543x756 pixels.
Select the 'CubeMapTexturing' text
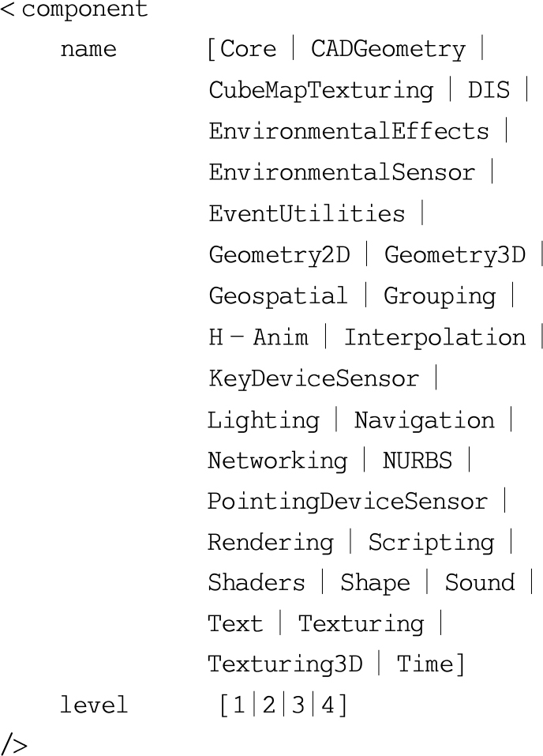[x=320, y=91]
